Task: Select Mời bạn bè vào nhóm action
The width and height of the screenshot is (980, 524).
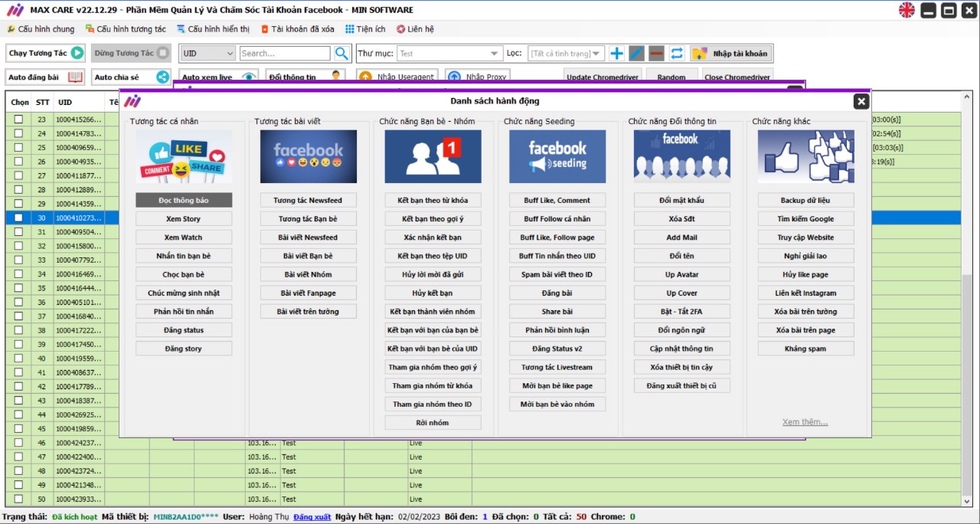Action: (557, 404)
